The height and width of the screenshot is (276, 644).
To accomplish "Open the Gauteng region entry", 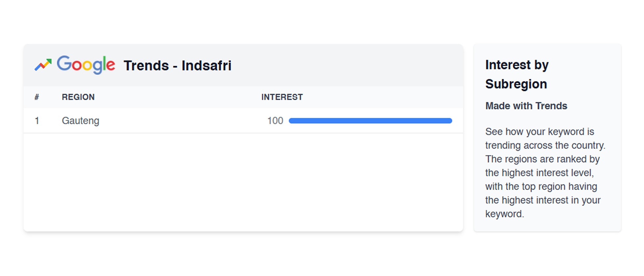I will point(80,121).
